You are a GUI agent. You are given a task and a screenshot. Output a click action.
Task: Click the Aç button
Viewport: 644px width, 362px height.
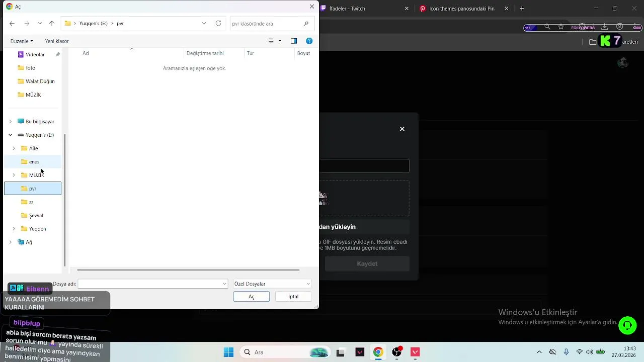[x=252, y=297]
